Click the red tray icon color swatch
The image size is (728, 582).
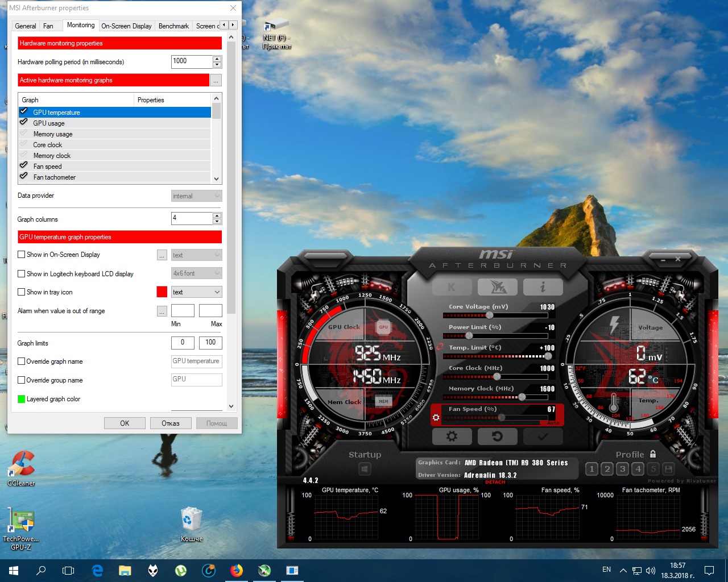click(x=162, y=292)
